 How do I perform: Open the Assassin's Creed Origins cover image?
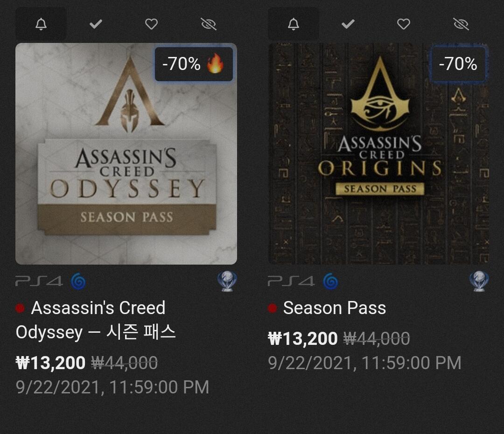378,154
